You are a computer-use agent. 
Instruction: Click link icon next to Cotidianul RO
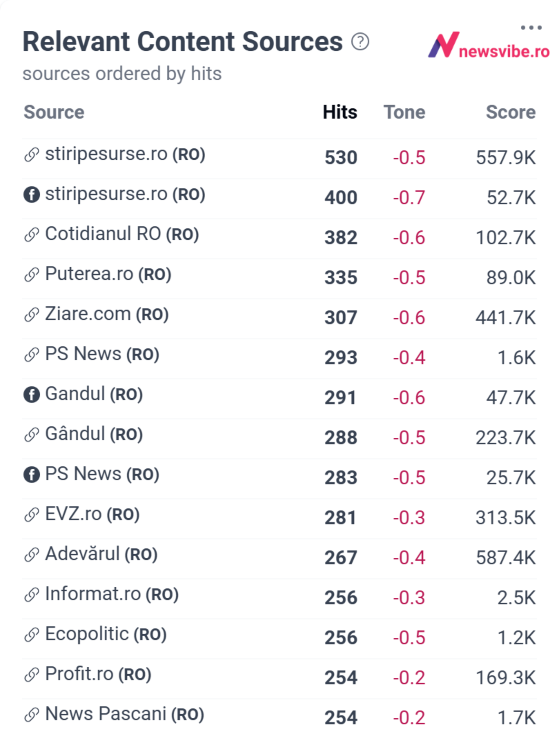click(x=32, y=235)
